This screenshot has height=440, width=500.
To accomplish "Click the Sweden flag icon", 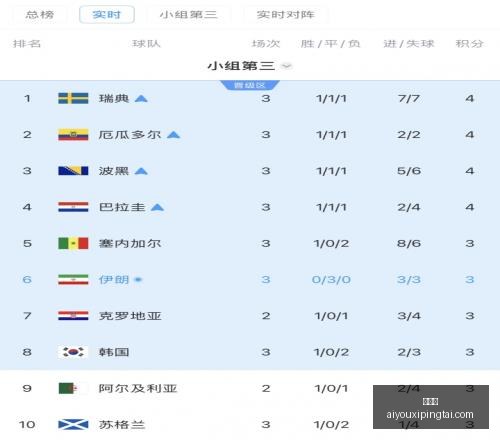I will point(73,98).
